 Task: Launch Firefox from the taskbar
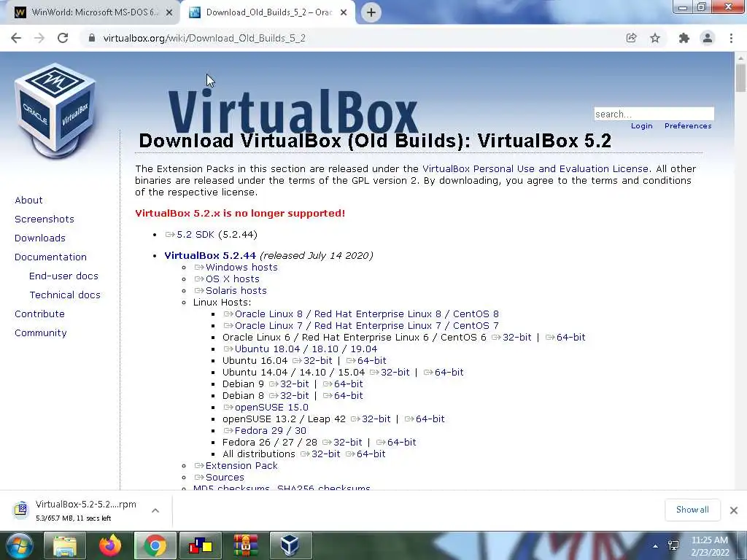pos(110,545)
